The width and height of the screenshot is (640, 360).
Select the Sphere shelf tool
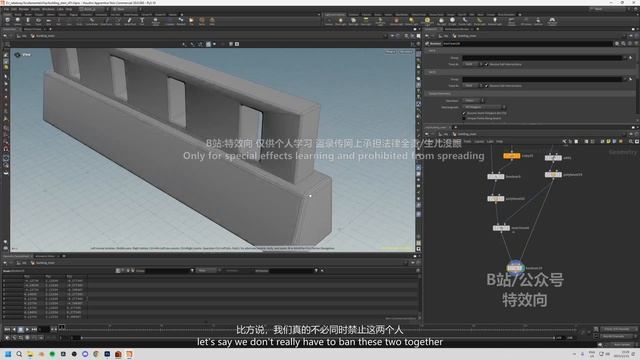pyautogui.click(x=18, y=21)
